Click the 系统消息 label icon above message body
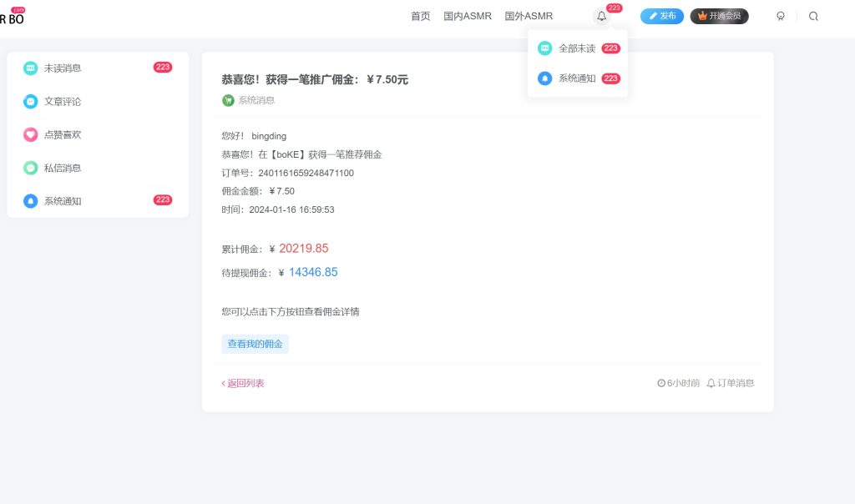The height and width of the screenshot is (504, 855). point(226,100)
